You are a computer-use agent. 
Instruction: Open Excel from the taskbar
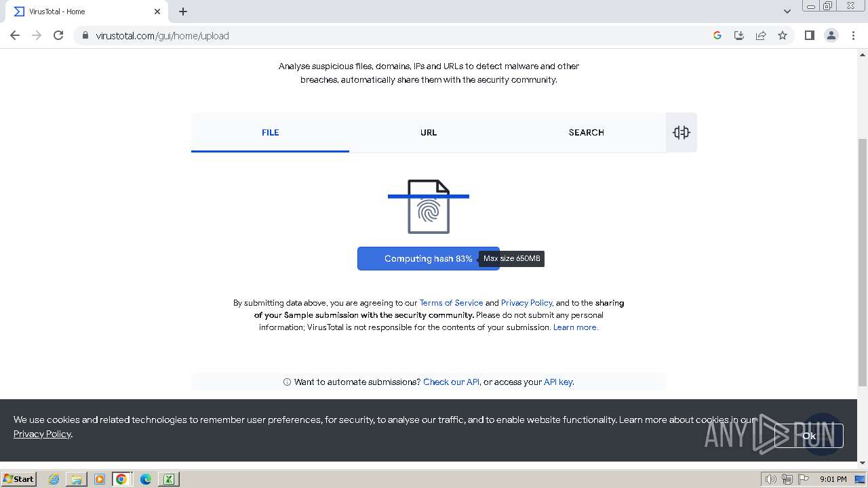169,479
